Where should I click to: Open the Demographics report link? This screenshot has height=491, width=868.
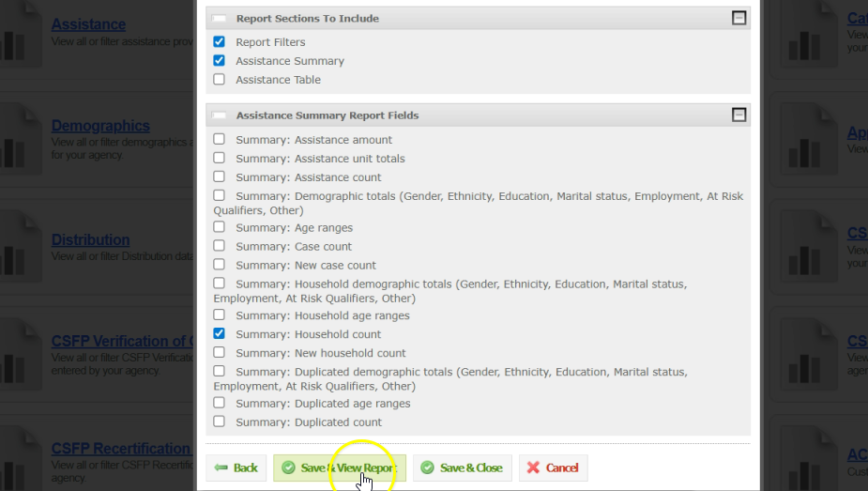(x=100, y=126)
